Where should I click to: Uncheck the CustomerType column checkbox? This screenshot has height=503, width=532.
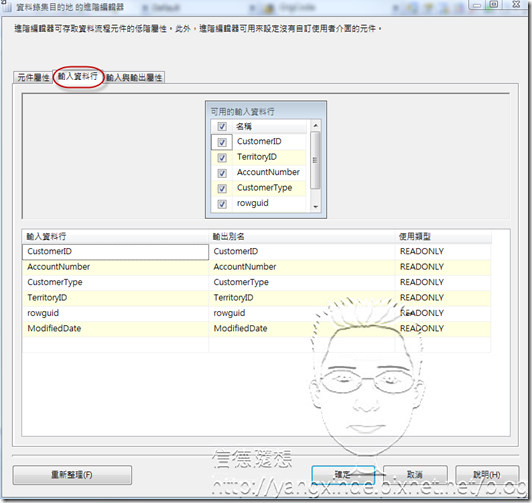(222, 188)
